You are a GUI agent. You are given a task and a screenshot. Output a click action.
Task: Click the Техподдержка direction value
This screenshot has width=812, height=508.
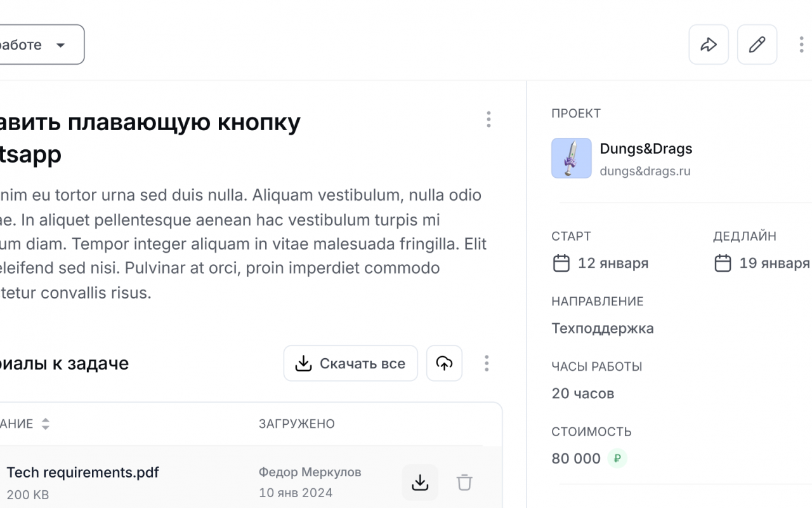(603, 328)
